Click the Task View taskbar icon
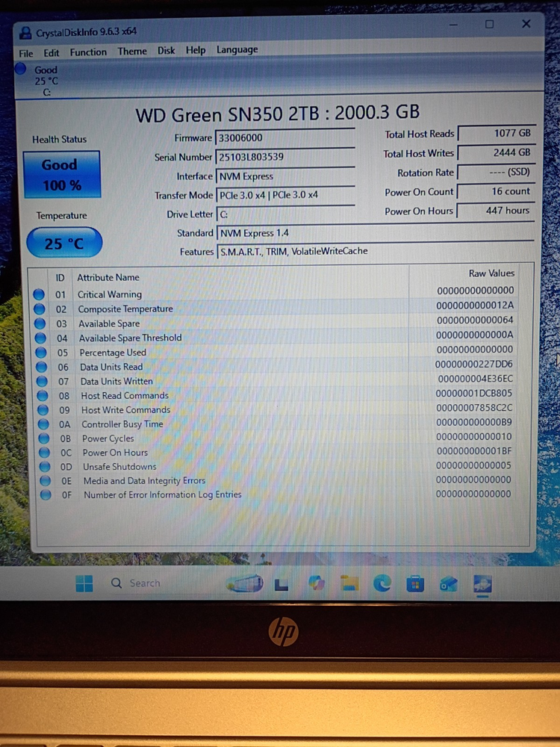Viewport: 560px width, 747px height. [x=282, y=583]
